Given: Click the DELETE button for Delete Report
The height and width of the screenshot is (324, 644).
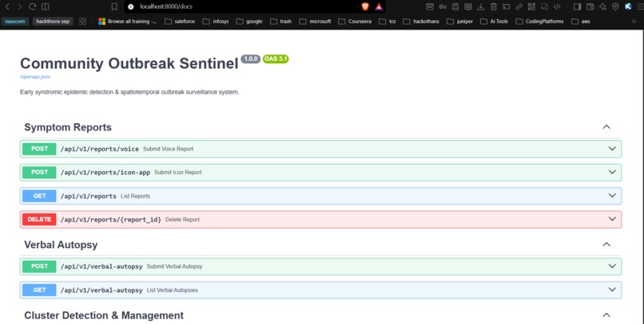Looking at the screenshot, I should pyautogui.click(x=39, y=219).
